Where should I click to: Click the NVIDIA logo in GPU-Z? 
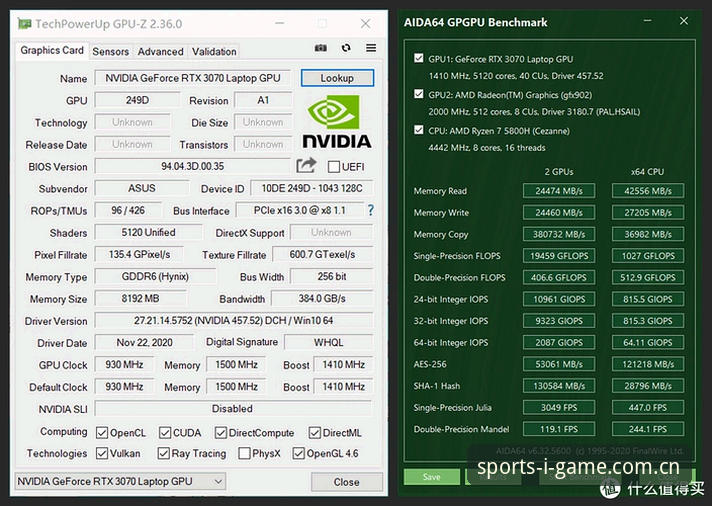point(337,122)
